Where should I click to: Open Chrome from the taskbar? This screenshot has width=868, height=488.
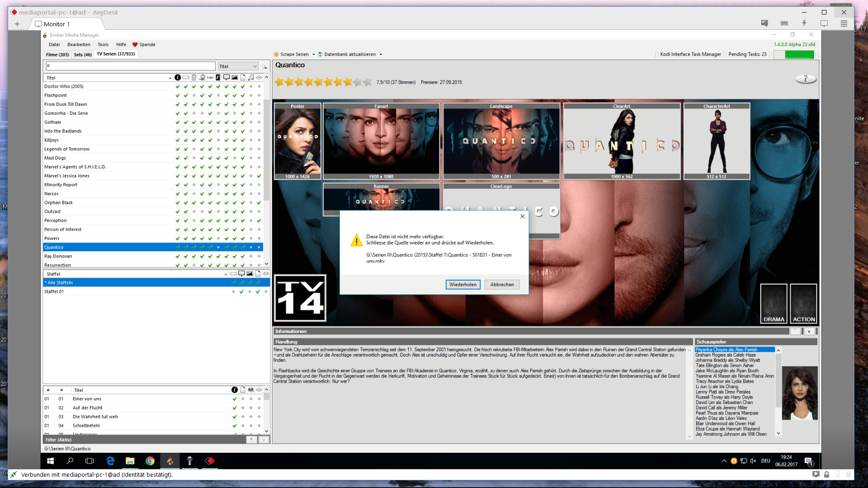150,461
